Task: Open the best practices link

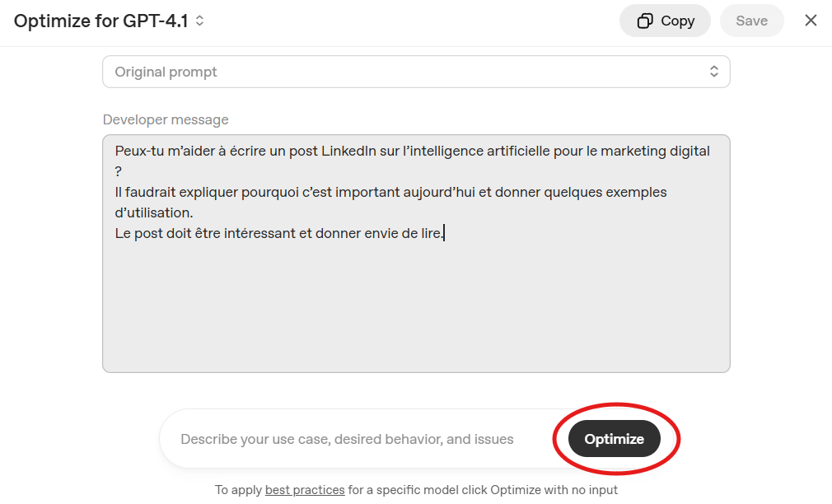Action: [305, 490]
